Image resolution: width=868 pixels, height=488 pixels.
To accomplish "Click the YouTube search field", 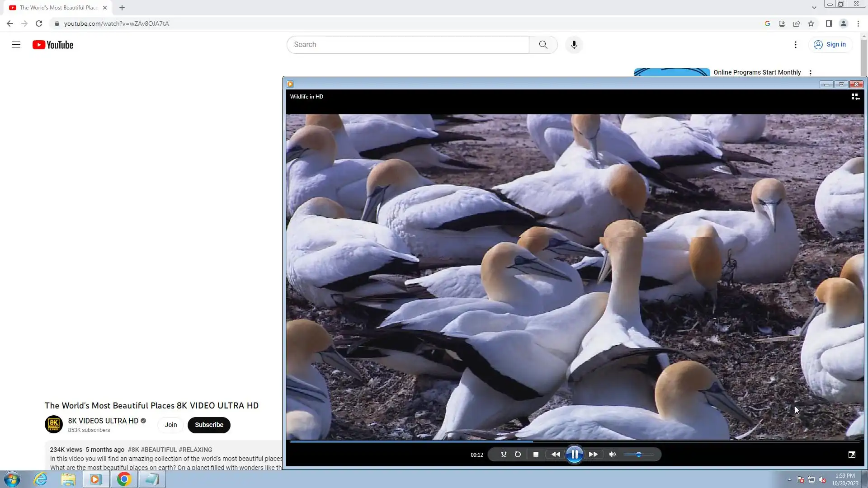I will (x=407, y=45).
